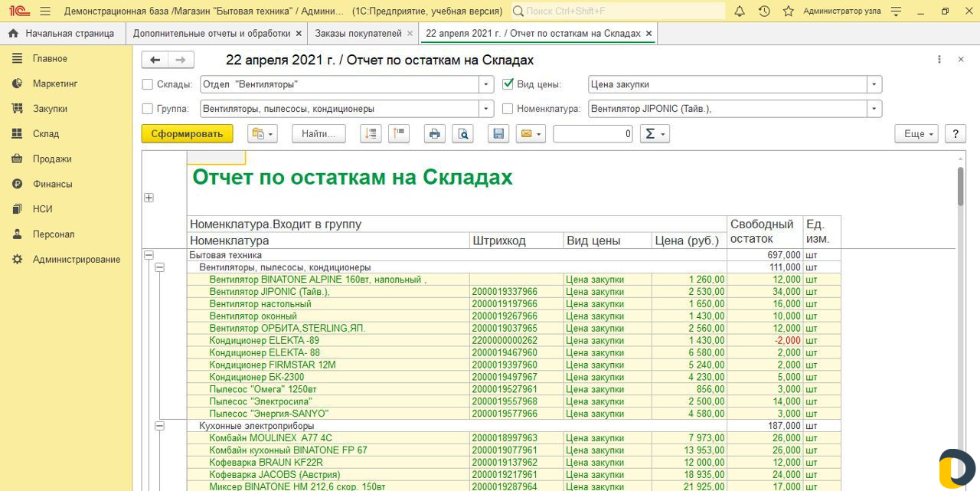Enable the Группа filter checkbox
Image resolution: width=980 pixels, height=491 pixels.
[x=146, y=108]
